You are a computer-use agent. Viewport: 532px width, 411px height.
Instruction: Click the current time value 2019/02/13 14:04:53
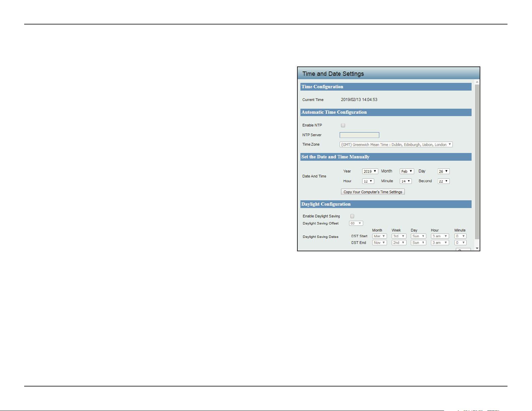(359, 100)
